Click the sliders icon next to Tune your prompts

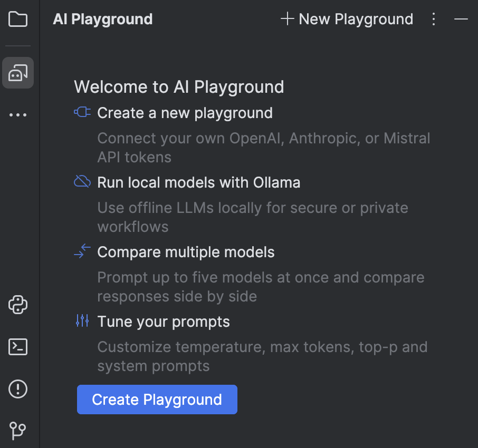[x=82, y=320]
